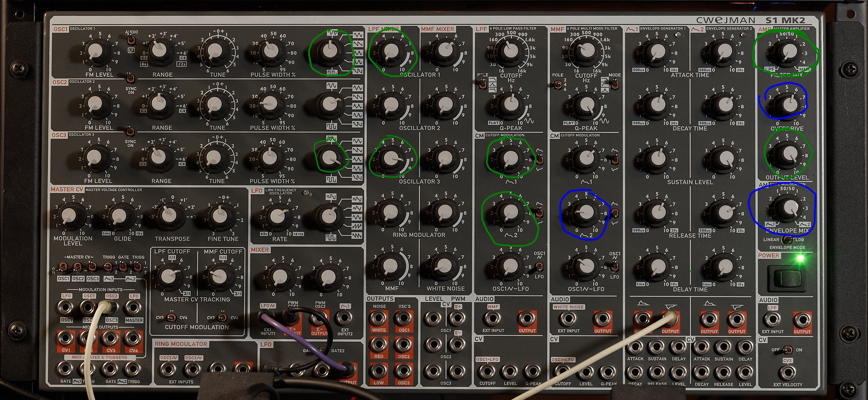This screenshot has height=400, width=868.
Task: Click the CV4 MIDI output jack
Action: [x=134, y=338]
